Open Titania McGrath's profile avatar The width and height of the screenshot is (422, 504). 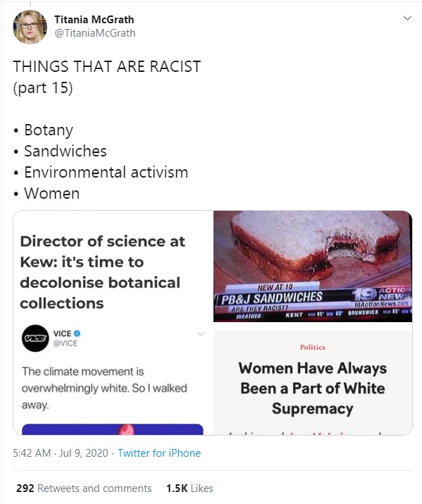point(30,27)
